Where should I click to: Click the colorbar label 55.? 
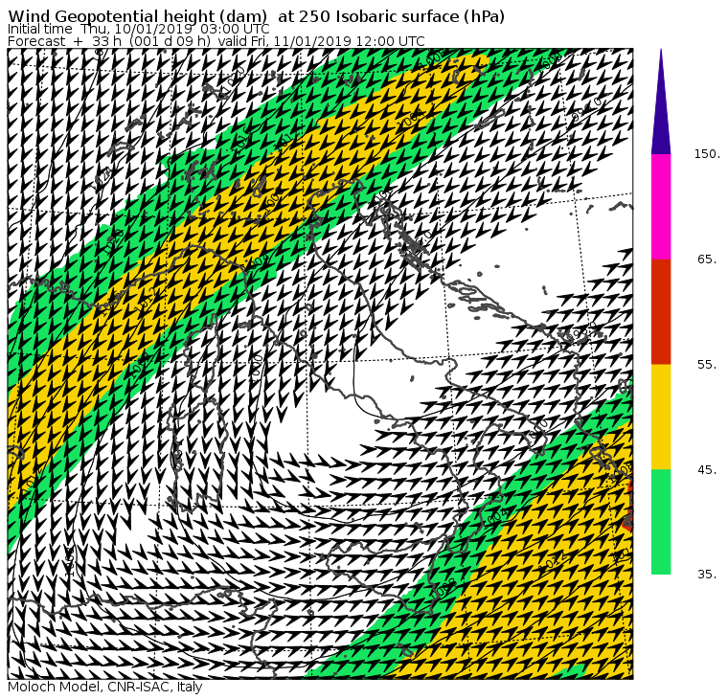tap(707, 365)
